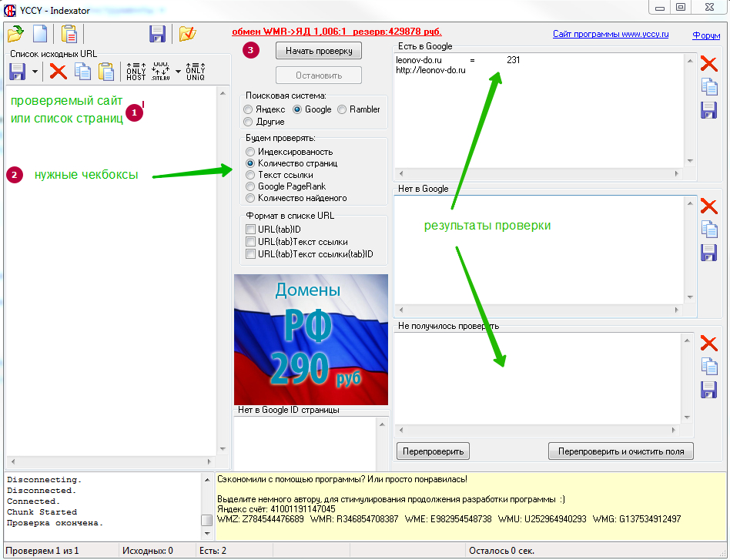Click the 'Яндекс счёт: 41001191147045' line
730x560 pixels.
click(x=276, y=508)
